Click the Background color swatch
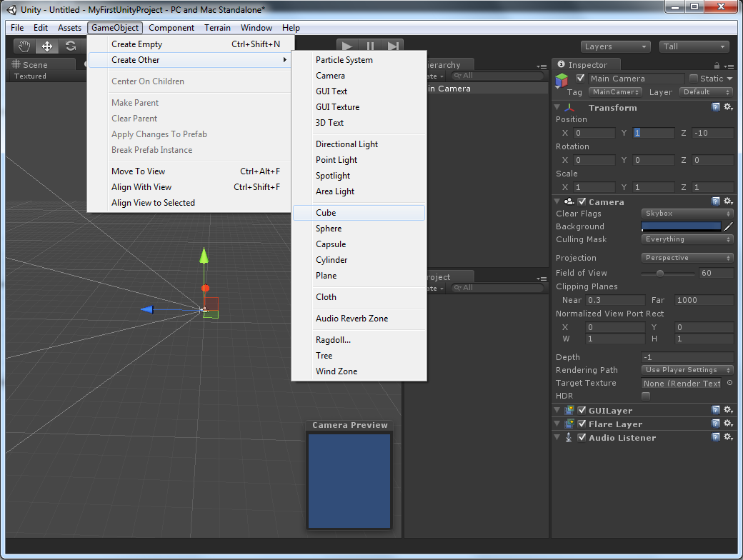Viewport: 743px width, 560px height. 681,226
